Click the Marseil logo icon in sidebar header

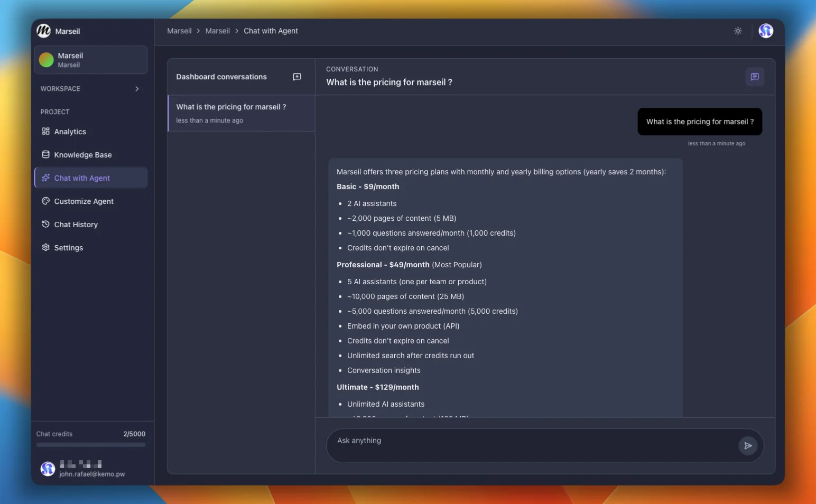click(x=44, y=31)
